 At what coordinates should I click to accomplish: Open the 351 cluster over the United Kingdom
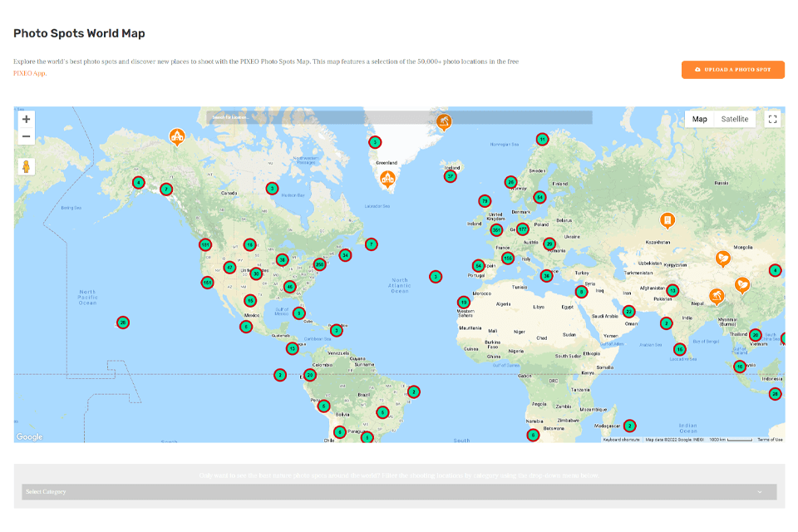click(x=496, y=230)
